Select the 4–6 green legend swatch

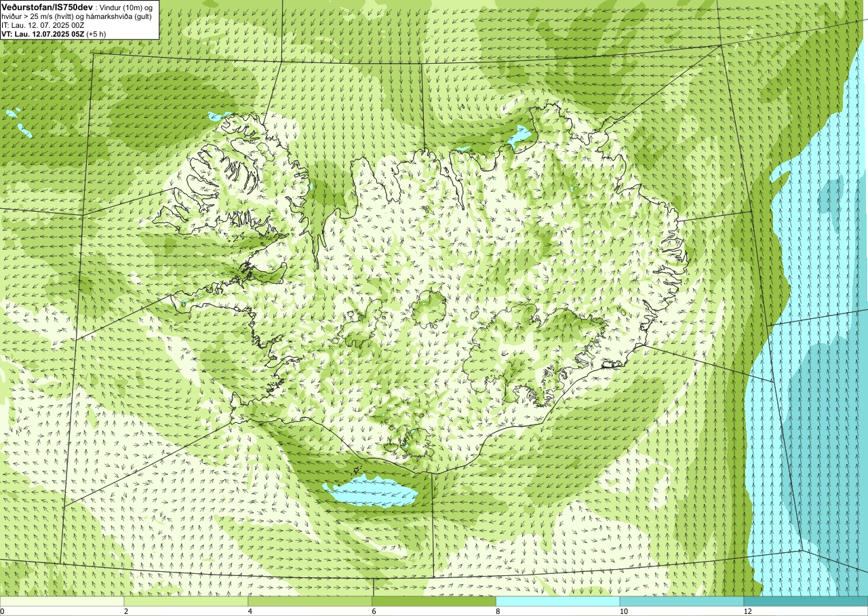tap(310, 601)
